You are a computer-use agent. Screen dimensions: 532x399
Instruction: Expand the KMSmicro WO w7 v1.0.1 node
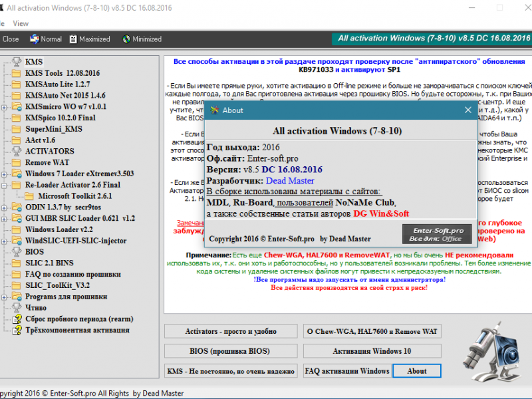4,107
